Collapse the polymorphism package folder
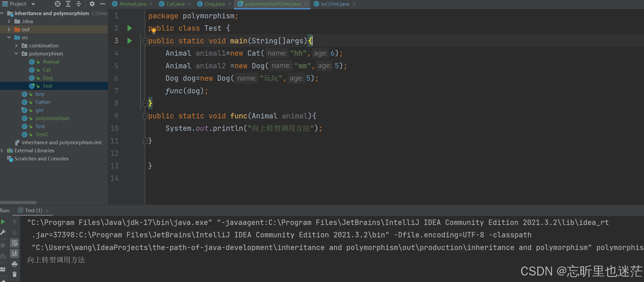The image size is (644, 282). click(x=16, y=54)
